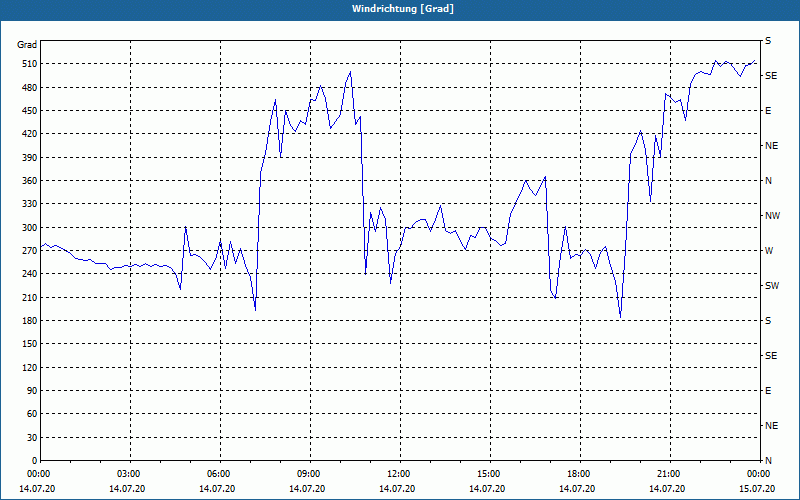Select the 14.07.20 date under 21:00
This screenshot has height=500, width=800.
click(667, 488)
